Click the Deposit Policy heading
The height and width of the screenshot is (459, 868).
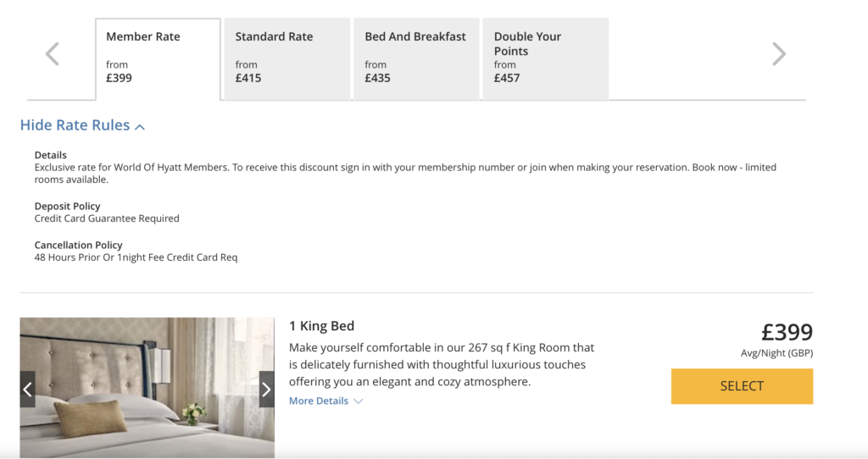coord(67,207)
